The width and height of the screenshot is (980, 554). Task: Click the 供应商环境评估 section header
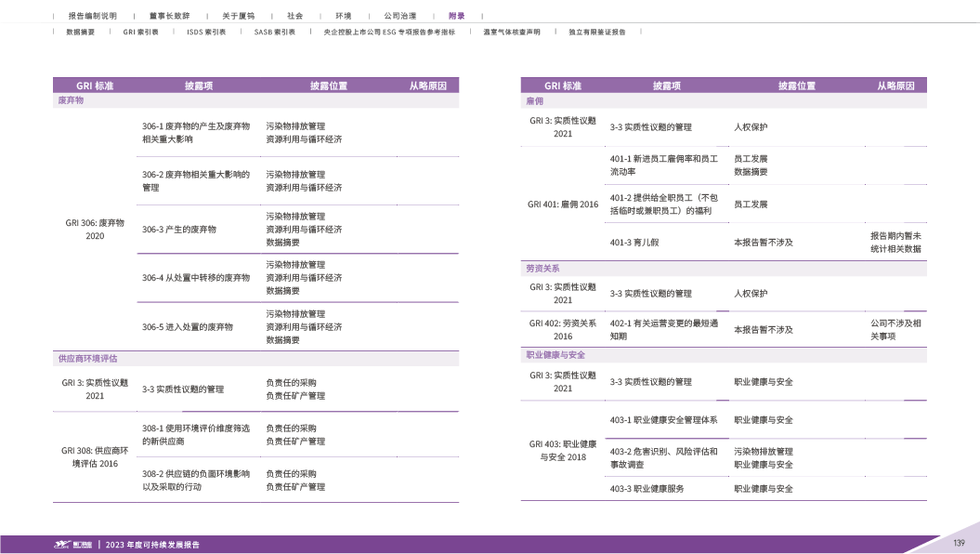tap(87, 358)
